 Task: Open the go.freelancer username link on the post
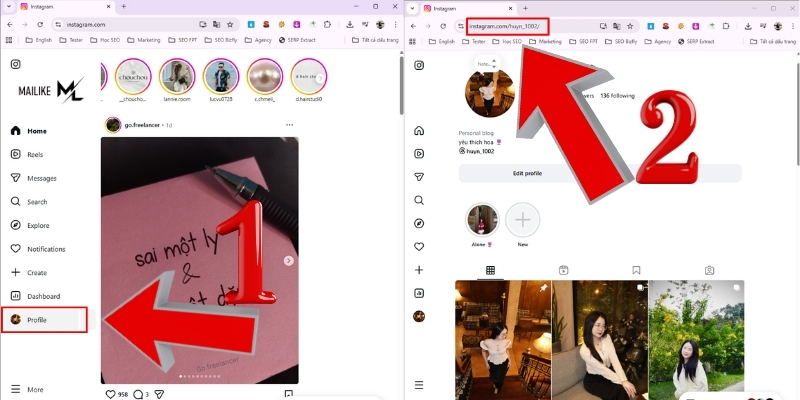pos(142,125)
